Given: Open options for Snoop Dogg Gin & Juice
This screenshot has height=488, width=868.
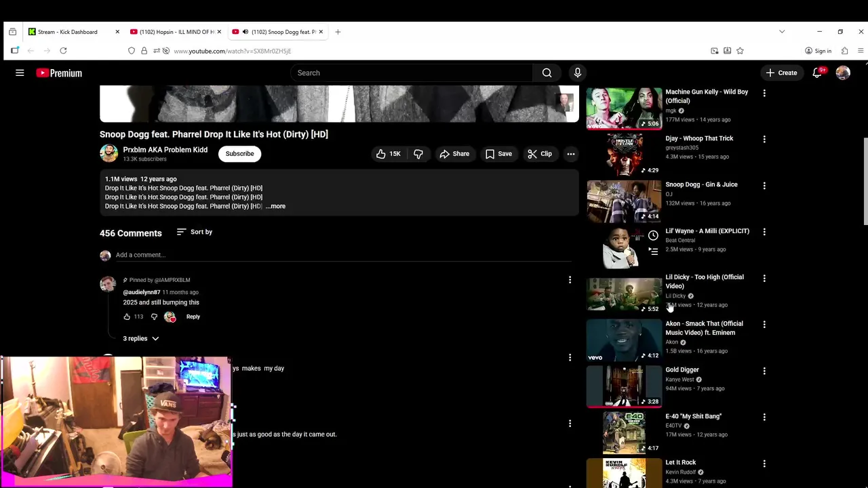Looking at the screenshot, I should (x=764, y=185).
